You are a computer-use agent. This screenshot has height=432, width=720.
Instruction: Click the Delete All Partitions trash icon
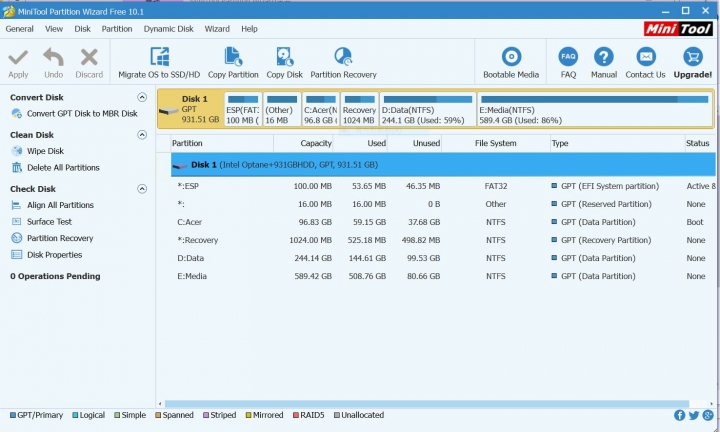[x=17, y=168]
